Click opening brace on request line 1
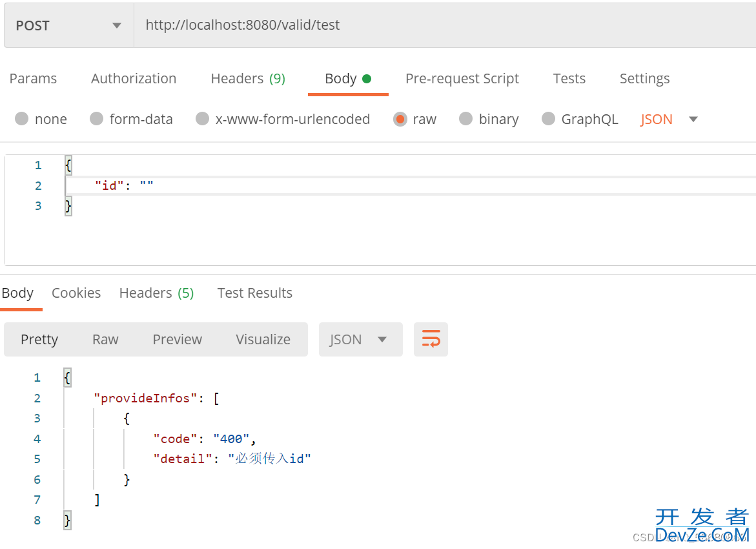The width and height of the screenshot is (756, 549). 68,165
